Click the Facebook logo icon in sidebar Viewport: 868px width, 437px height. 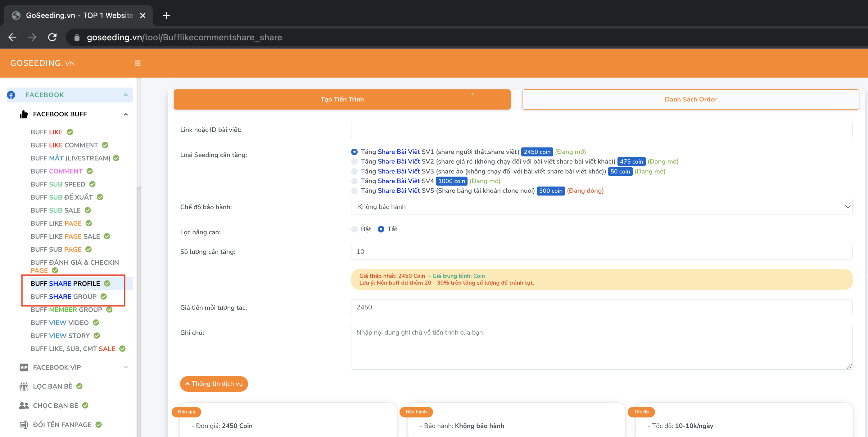[11, 95]
